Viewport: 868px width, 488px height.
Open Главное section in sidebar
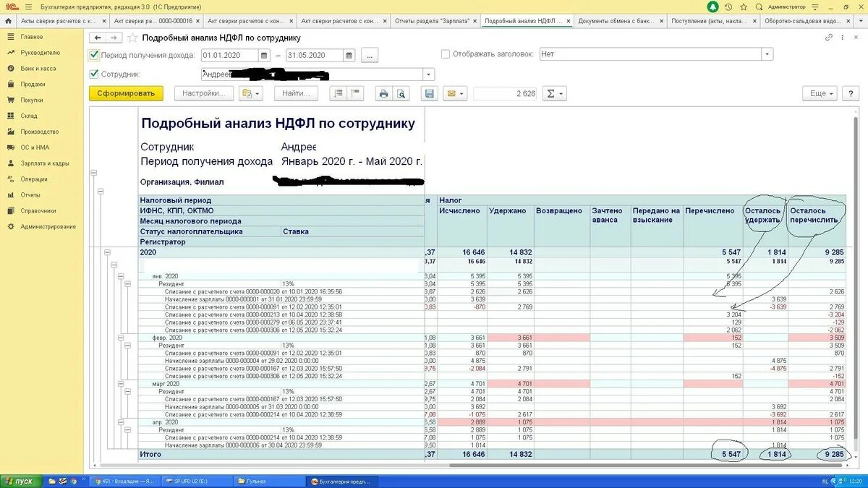point(32,37)
